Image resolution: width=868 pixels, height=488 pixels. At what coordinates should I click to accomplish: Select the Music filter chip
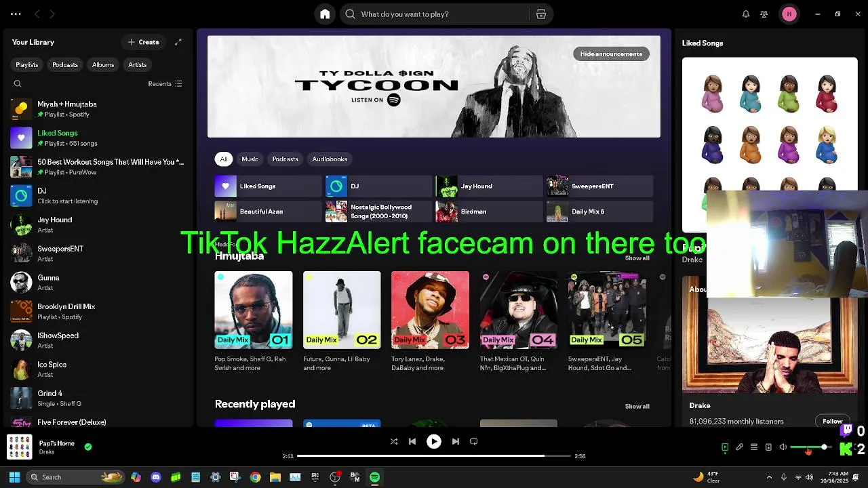pyautogui.click(x=250, y=159)
